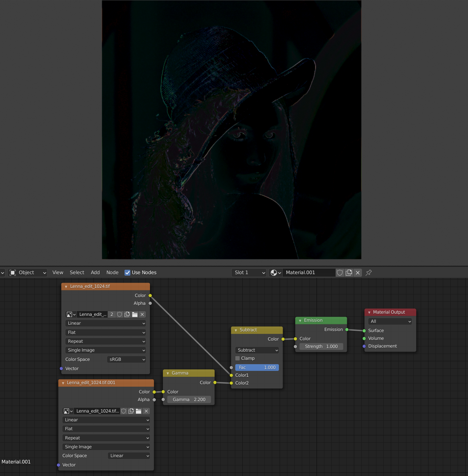Viewport: 468px width, 476px height.
Task: Open the Subtract blend type dropdown
Action: [257, 350]
